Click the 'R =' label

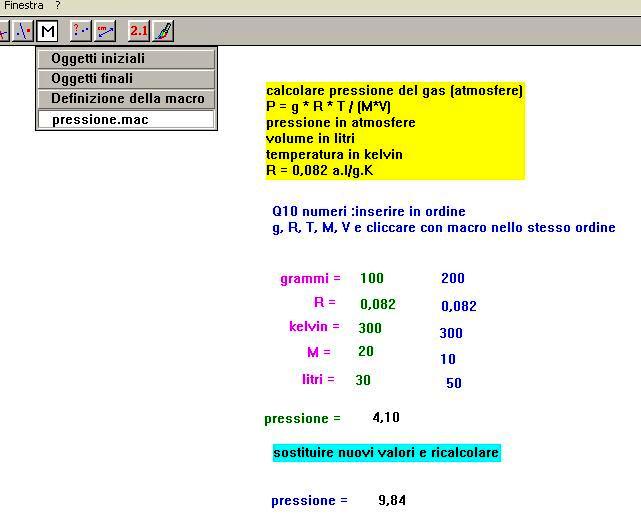coord(325,302)
